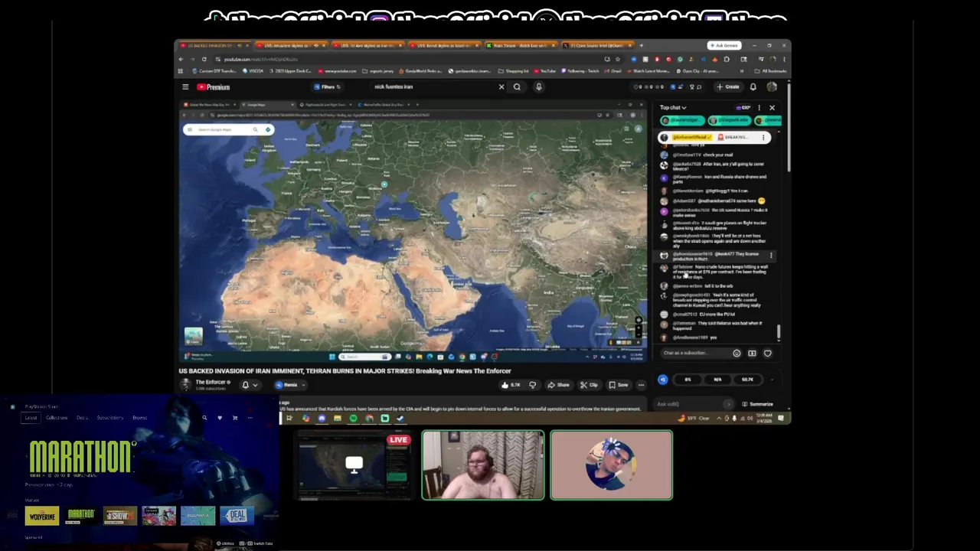Bookmark this page with star icon
This screenshot has width=980, height=551.
coord(618,59)
